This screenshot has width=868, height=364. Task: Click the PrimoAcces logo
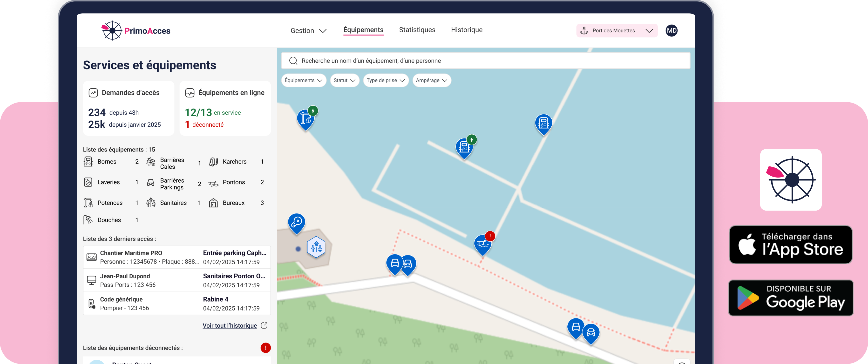click(136, 31)
